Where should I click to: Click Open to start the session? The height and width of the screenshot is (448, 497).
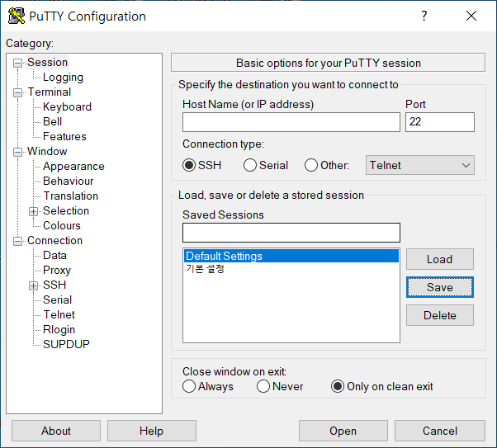tap(343, 431)
